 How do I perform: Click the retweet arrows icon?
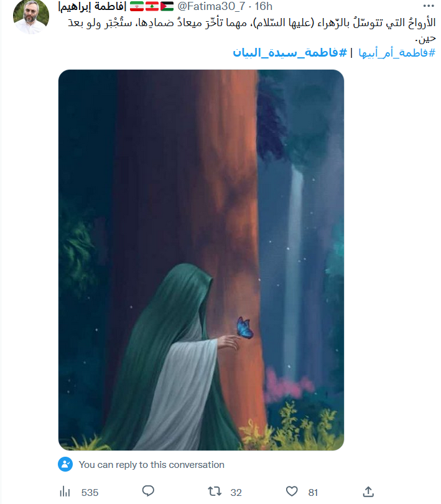[x=215, y=492]
